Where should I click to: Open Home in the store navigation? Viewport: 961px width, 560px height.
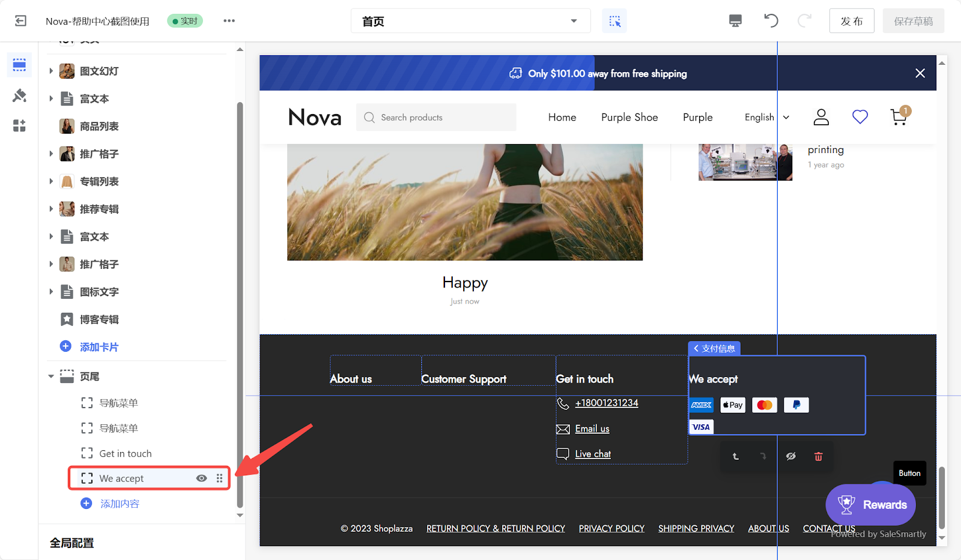[x=562, y=117]
